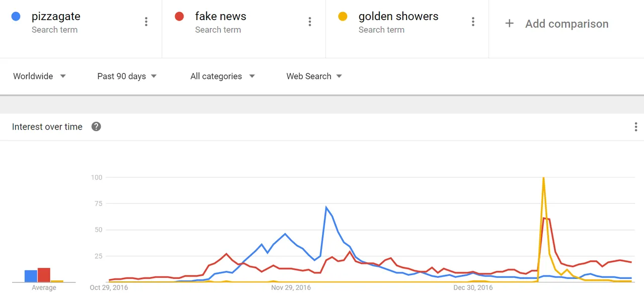
Task: Click the Add comparison button
Action: (x=556, y=24)
